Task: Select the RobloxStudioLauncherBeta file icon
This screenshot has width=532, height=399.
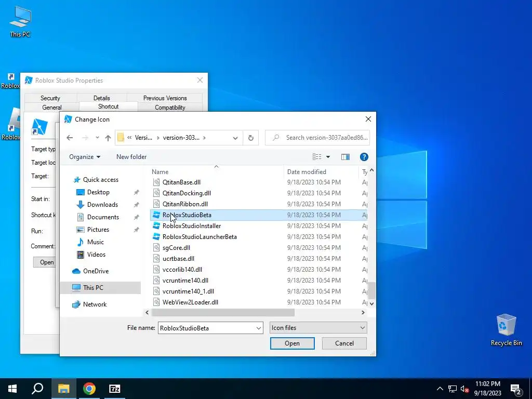Action: tap(156, 236)
